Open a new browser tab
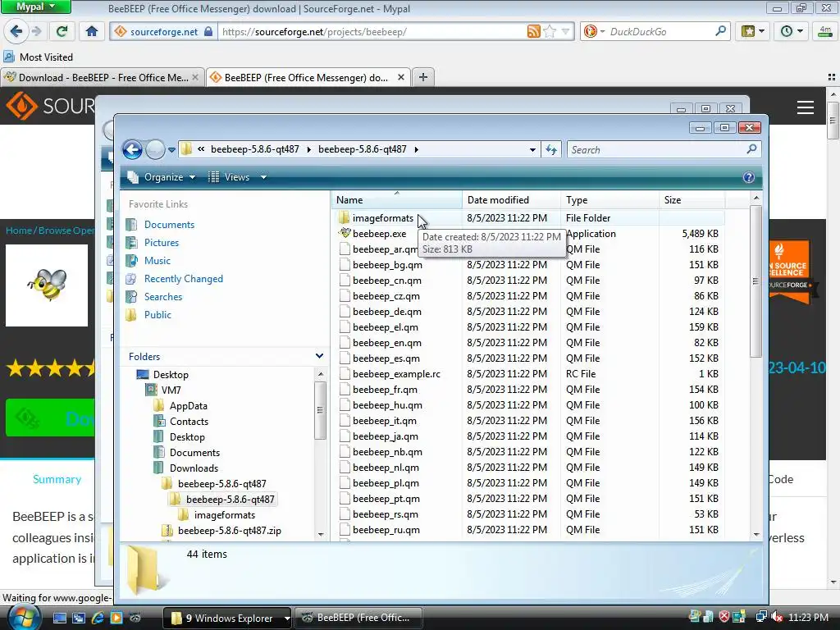Screen dimensions: 840x630 [422, 77]
